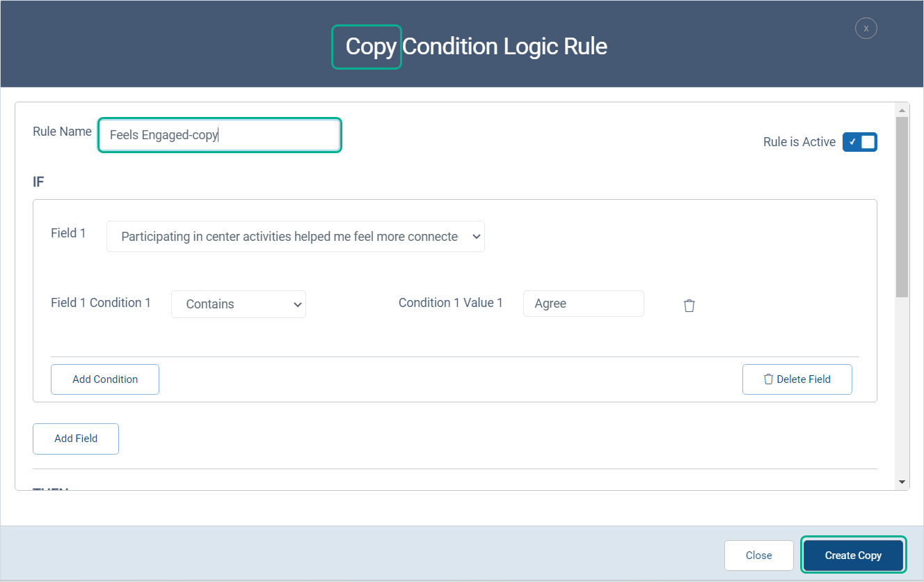Click the scrollbar up arrow
Image resolution: width=924 pixels, height=582 pixels.
(902, 109)
